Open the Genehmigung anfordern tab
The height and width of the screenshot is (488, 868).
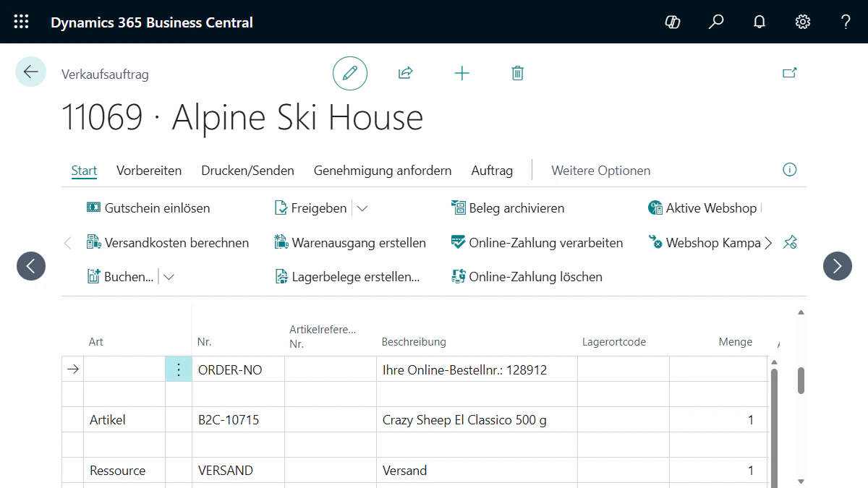click(x=383, y=171)
